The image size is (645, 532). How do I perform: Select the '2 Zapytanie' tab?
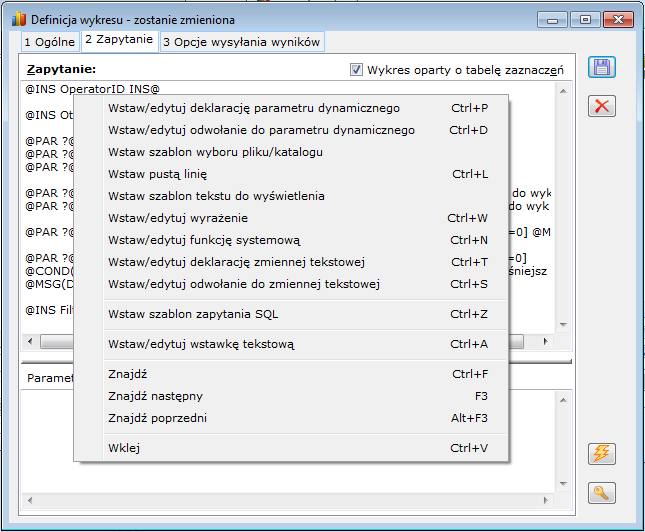(119, 40)
